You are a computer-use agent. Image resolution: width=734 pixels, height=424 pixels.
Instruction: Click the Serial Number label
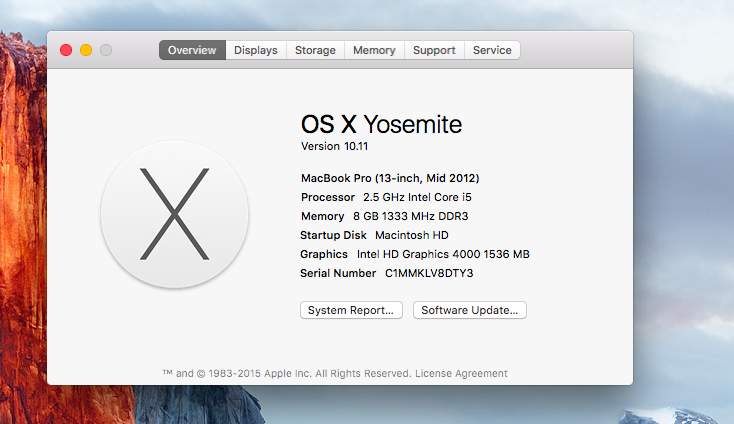click(x=338, y=273)
